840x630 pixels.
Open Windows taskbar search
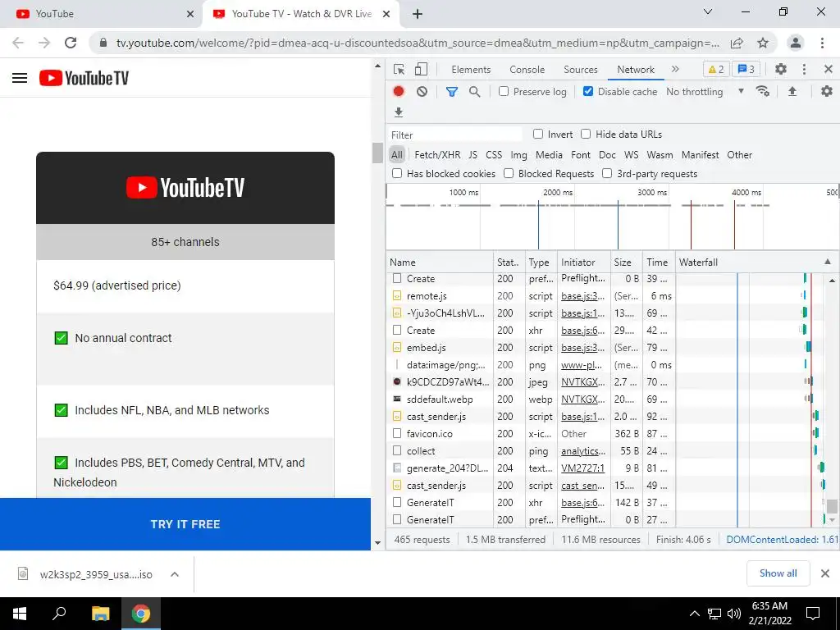tap(59, 614)
